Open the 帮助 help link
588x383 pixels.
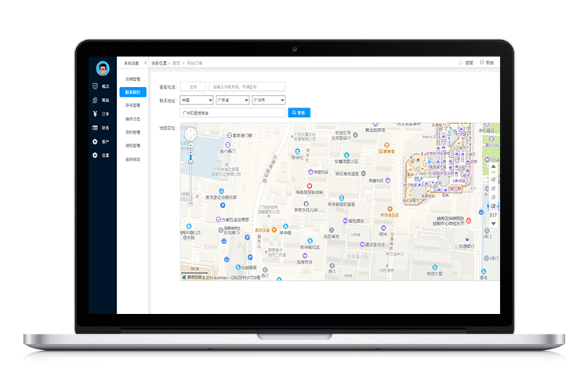(487, 63)
